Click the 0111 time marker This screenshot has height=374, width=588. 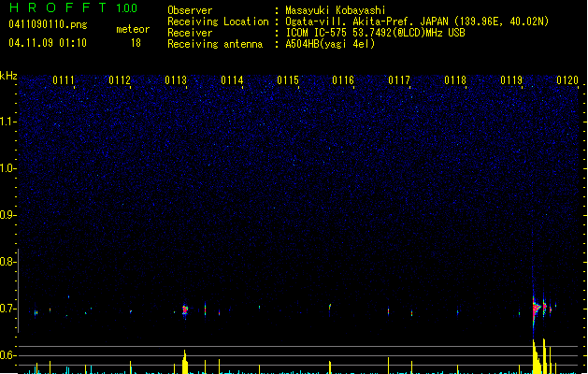click(x=64, y=80)
